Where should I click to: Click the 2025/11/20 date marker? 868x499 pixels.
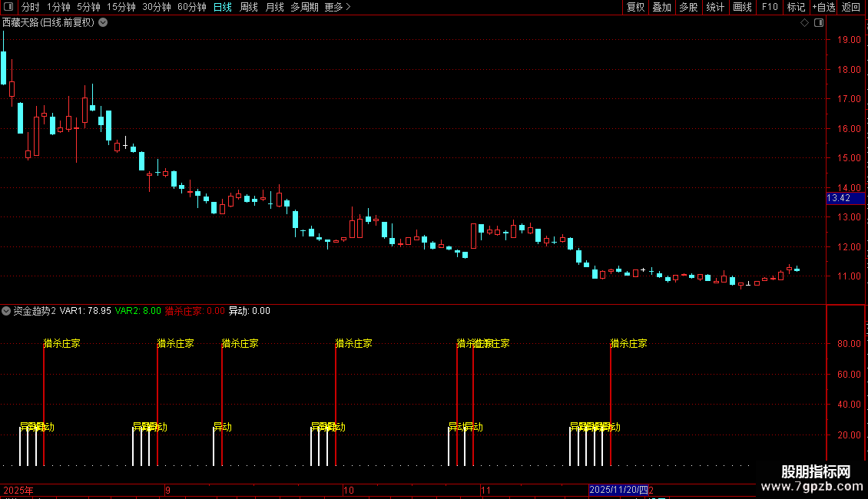point(618,490)
